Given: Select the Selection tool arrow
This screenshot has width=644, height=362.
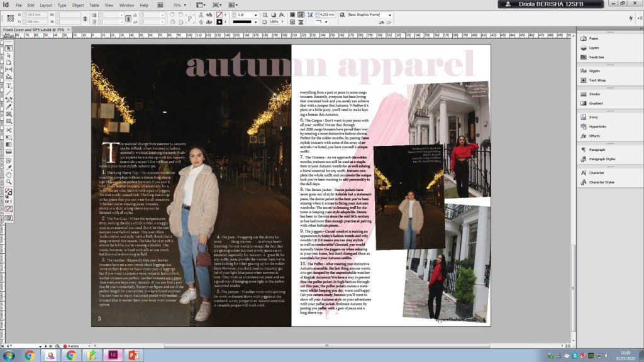Looking at the screenshot, I should click(x=9, y=48).
